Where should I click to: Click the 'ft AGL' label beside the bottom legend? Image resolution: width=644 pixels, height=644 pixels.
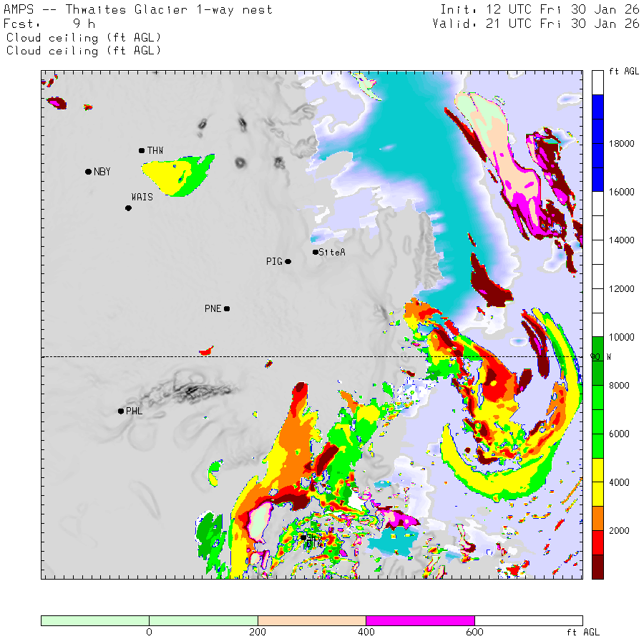coord(582,632)
